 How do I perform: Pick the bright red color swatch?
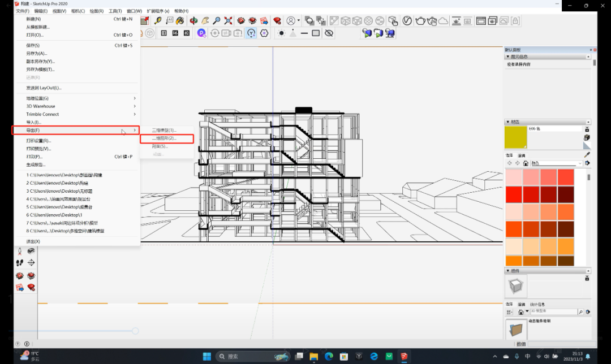coord(514,194)
